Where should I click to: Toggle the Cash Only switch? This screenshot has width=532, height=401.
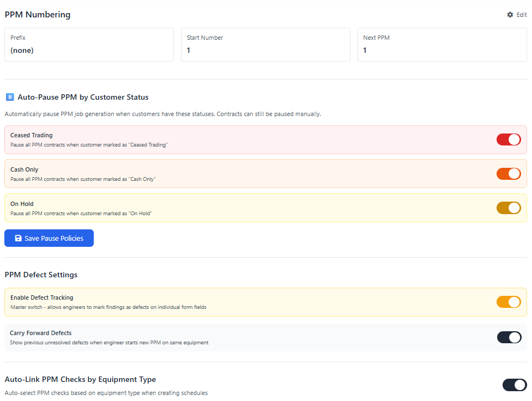pos(509,174)
